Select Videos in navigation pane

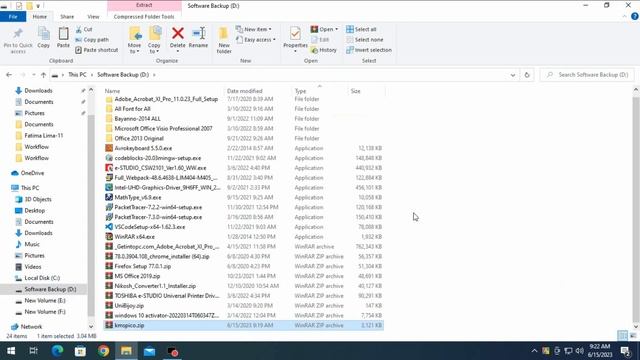33,267
